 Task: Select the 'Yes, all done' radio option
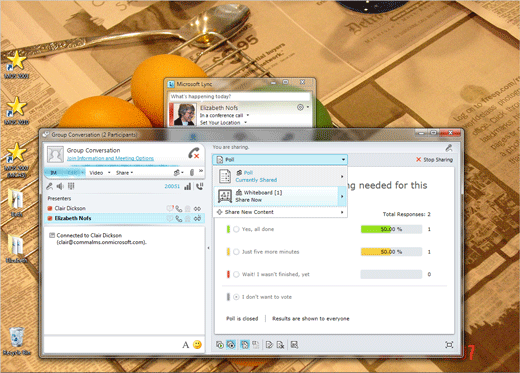tap(236, 229)
